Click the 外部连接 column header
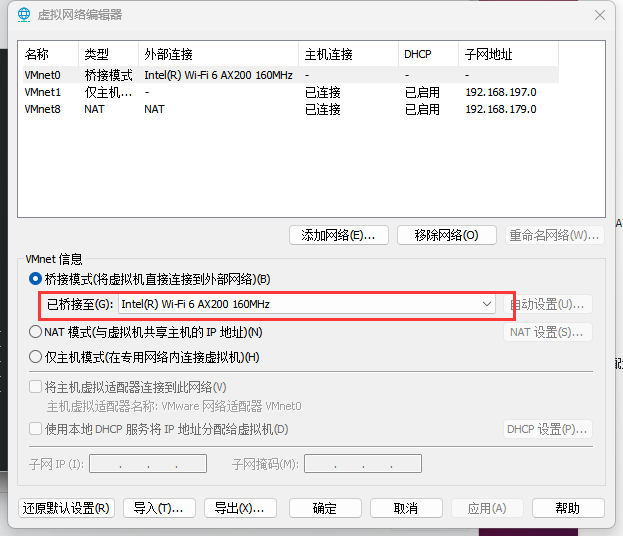Screen dimensions: 623x536 point(219,54)
